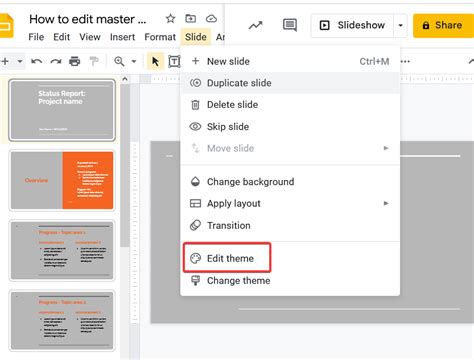Choose Apply layout
The height and width of the screenshot is (360, 474).
click(290, 203)
